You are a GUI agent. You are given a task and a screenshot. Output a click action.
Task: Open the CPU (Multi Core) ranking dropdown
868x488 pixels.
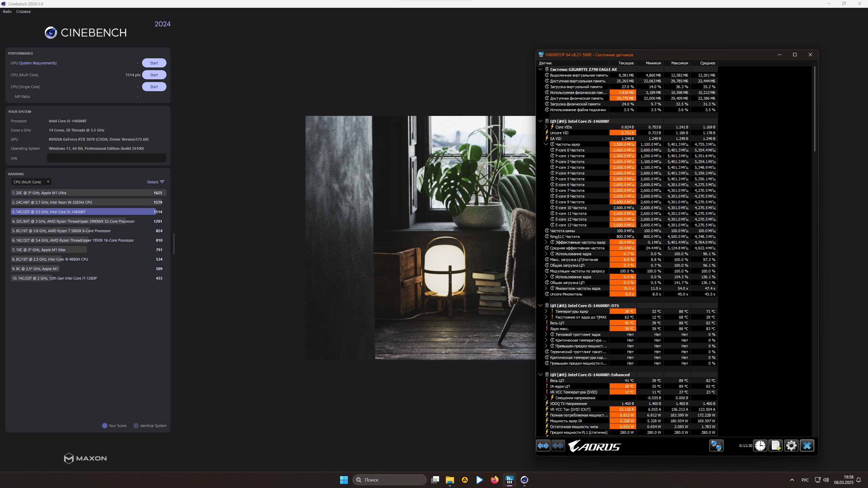[31, 182]
